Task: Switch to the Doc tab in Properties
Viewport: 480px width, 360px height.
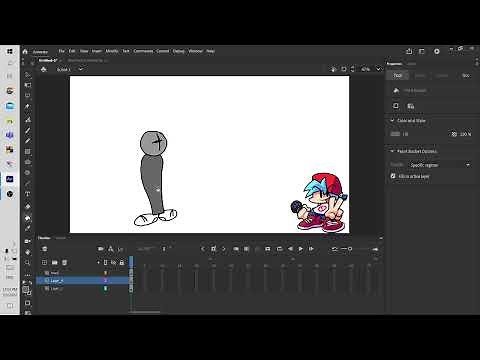Action: (x=466, y=76)
